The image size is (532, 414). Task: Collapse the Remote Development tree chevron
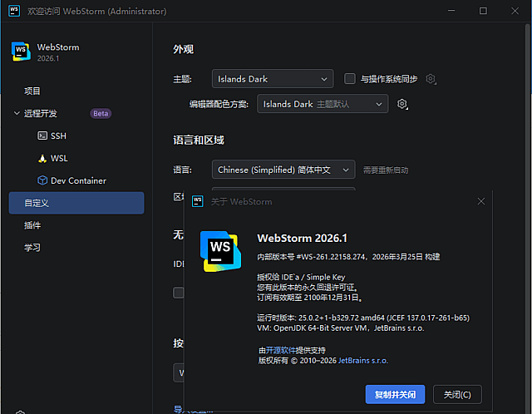click(17, 113)
